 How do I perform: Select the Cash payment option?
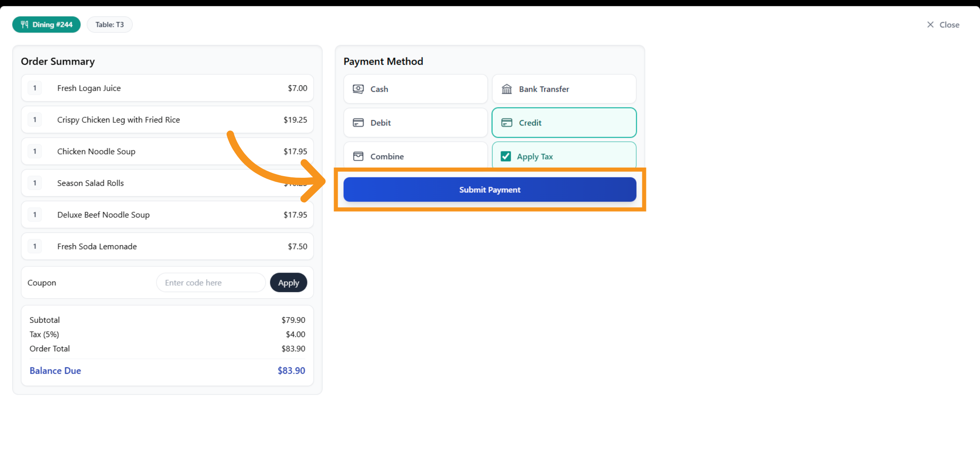pyautogui.click(x=415, y=89)
